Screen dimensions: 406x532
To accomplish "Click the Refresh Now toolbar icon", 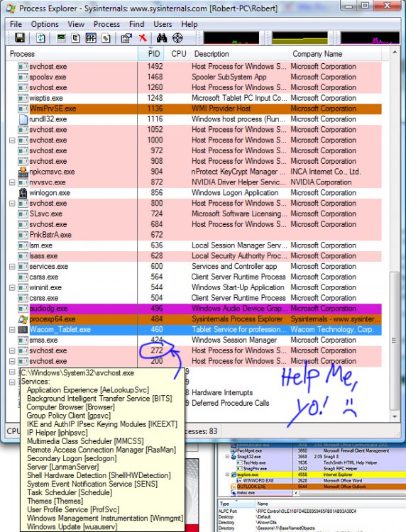I will (40, 38).
